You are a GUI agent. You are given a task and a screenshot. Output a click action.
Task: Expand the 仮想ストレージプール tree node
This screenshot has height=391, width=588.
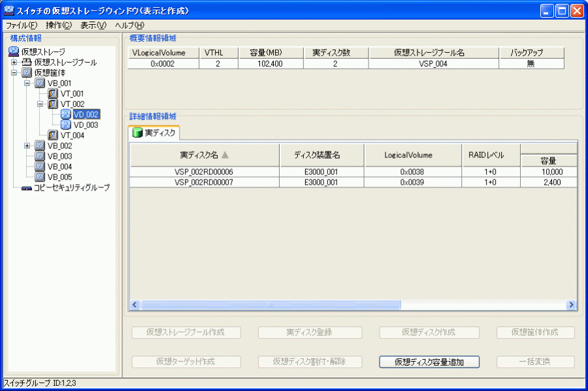(x=14, y=62)
